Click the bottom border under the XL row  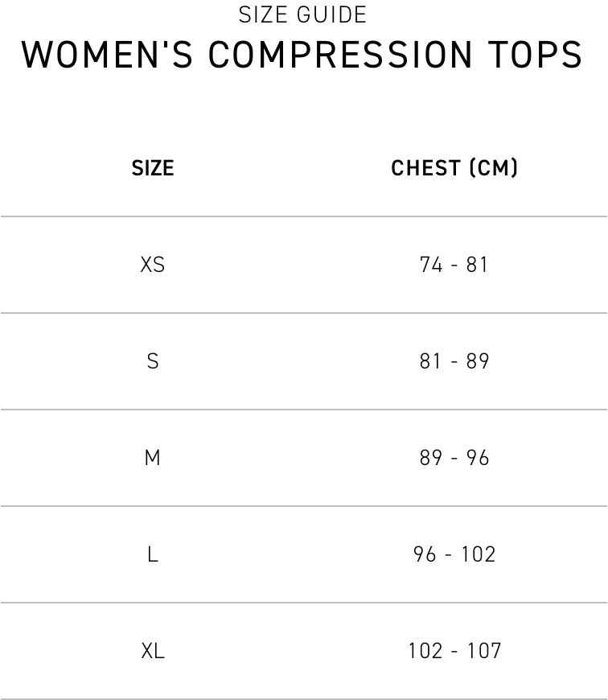pos(304,698)
